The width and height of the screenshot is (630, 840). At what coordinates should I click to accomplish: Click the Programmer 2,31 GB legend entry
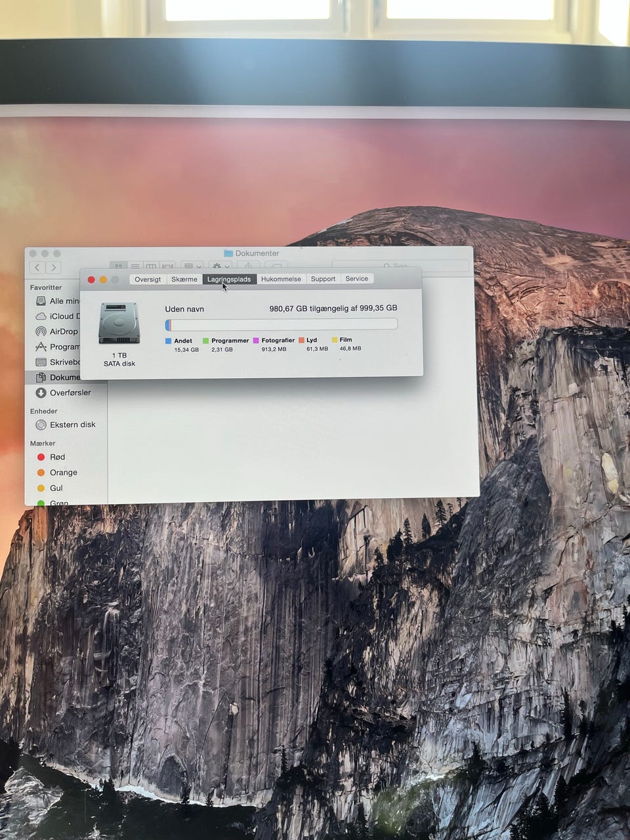tap(226, 345)
